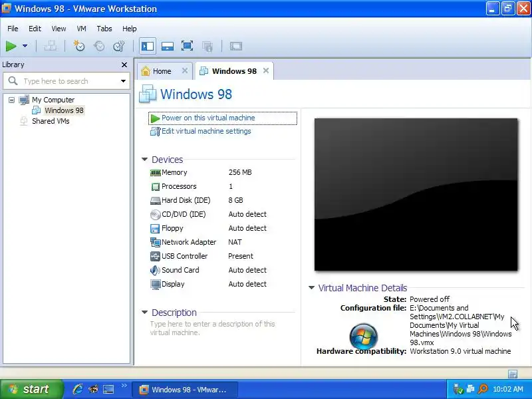The height and width of the screenshot is (399, 532).
Task: Expand the quick launch chevron
Action: tap(124, 386)
